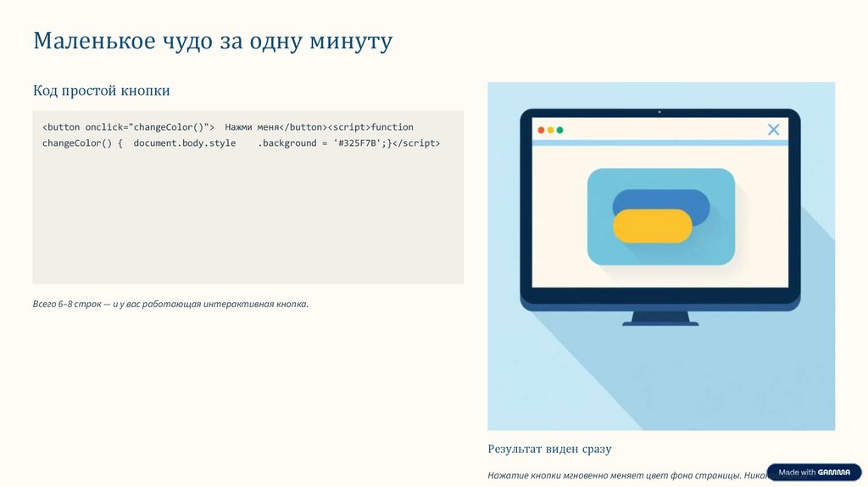Click the subheading 'Код простой кнопки'

tap(102, 90)
